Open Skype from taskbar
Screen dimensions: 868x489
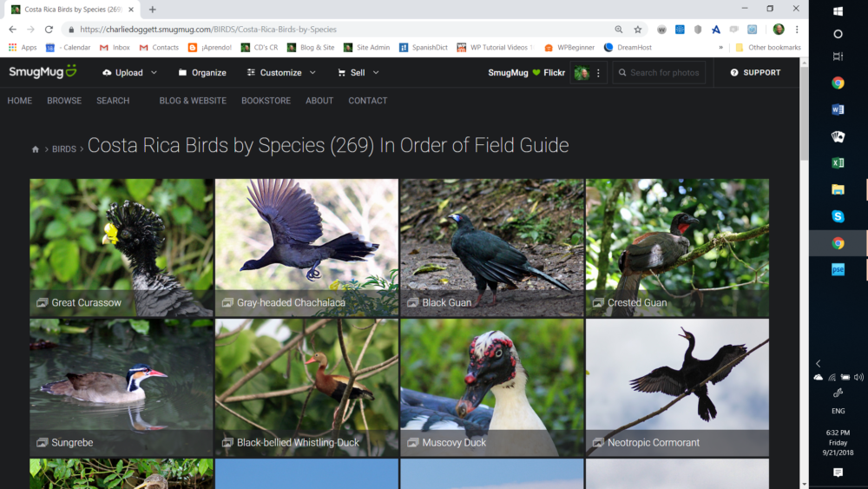coord(838,216)
